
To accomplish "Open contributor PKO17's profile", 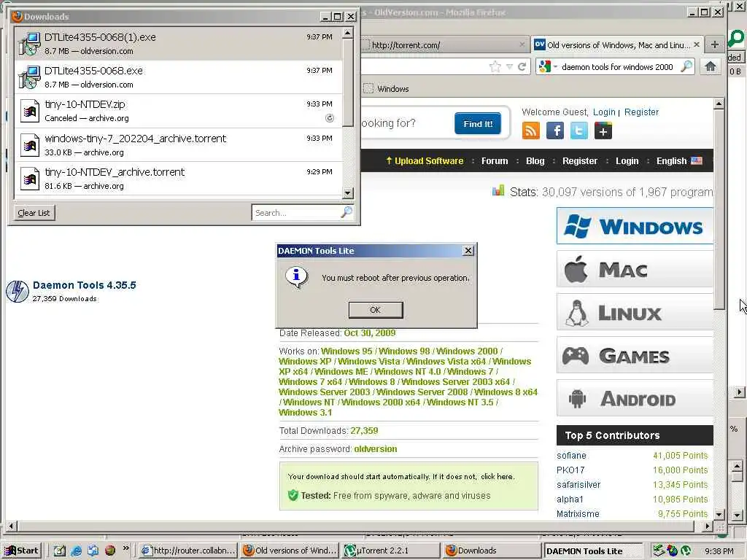I will tap(570, 470).
